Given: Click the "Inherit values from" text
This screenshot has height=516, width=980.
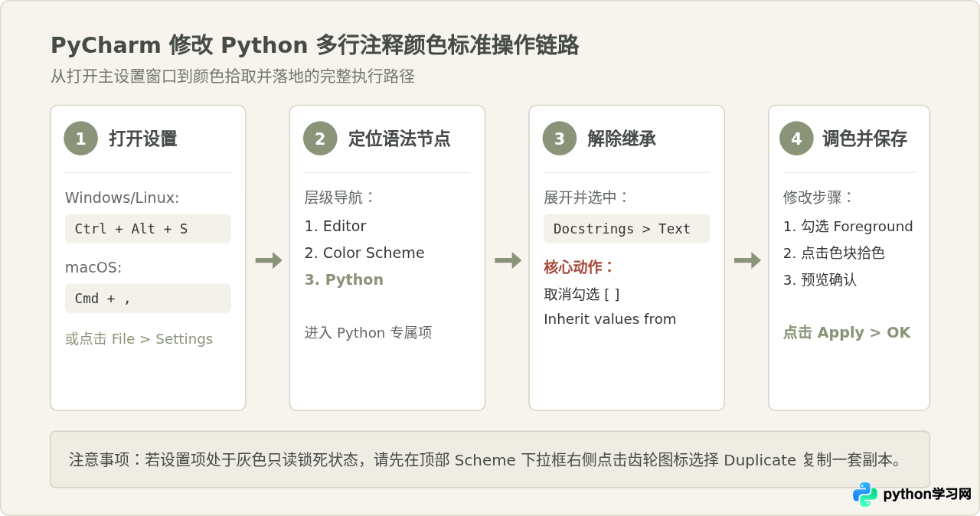Looking at the screenshot, I should (610, 319).
